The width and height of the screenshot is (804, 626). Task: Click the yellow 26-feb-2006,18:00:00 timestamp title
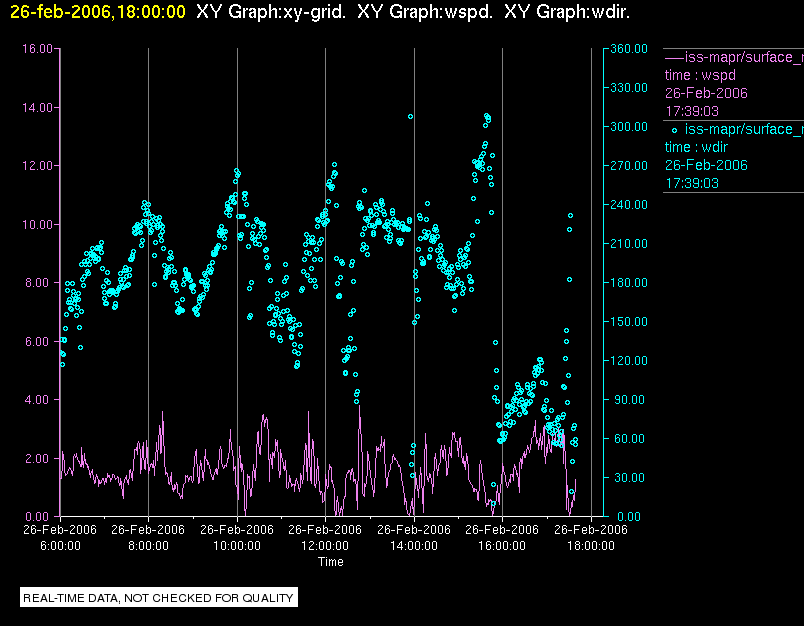[x=97, y=12]
